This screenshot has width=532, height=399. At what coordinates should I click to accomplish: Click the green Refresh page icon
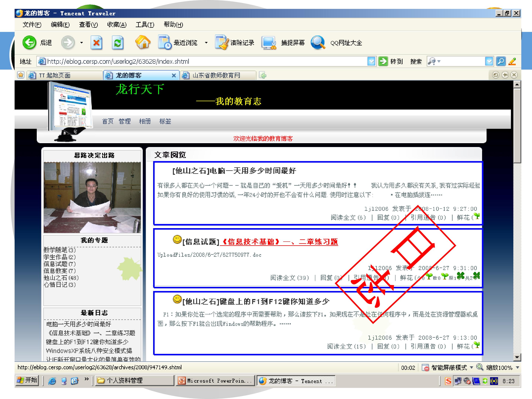tap(118, 42)
